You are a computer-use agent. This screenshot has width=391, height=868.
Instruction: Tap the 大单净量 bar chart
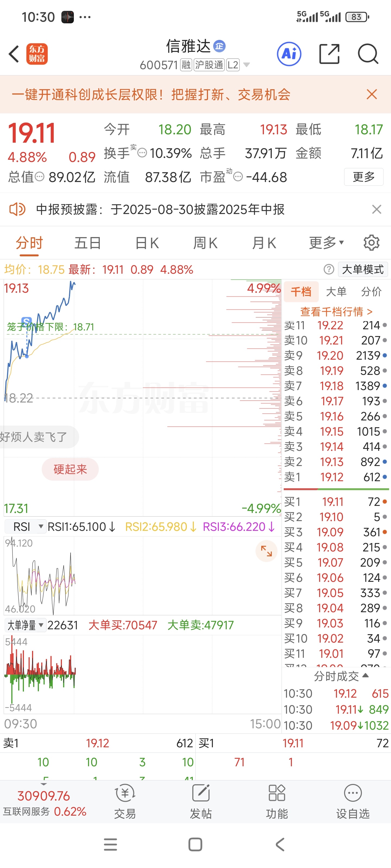click(x=143, y=674)
